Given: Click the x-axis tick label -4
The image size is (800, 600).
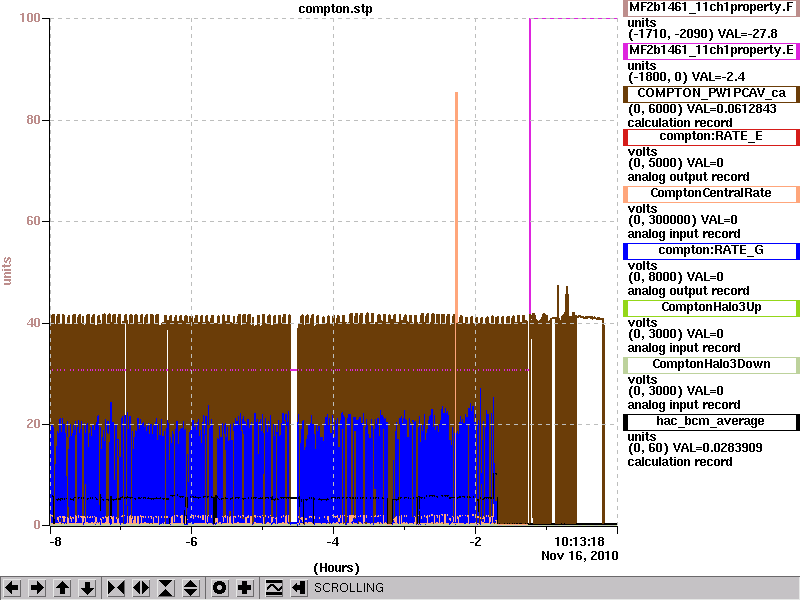Looking at the screenshot, I should pos(333,541).
